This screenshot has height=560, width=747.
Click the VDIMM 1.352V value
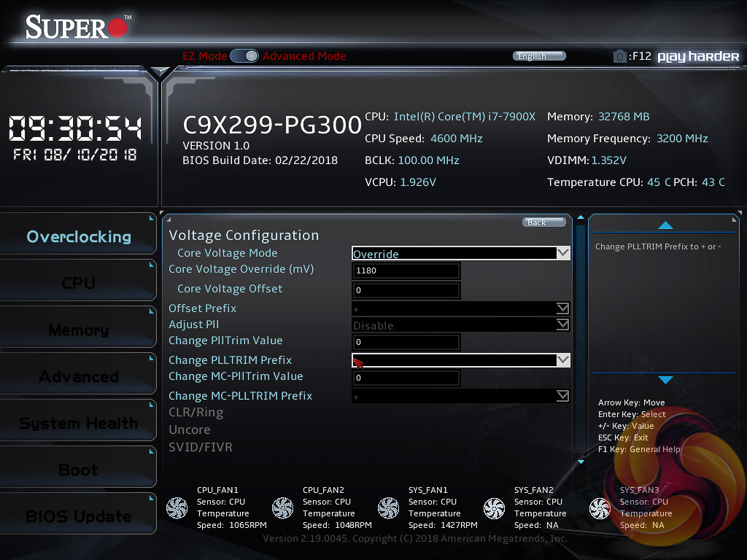609,160
